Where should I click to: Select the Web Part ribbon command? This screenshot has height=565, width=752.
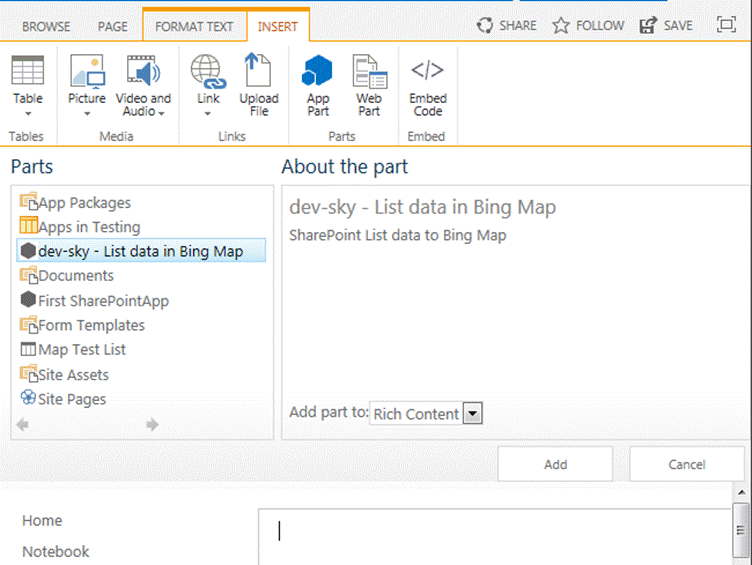pos(369,85)
